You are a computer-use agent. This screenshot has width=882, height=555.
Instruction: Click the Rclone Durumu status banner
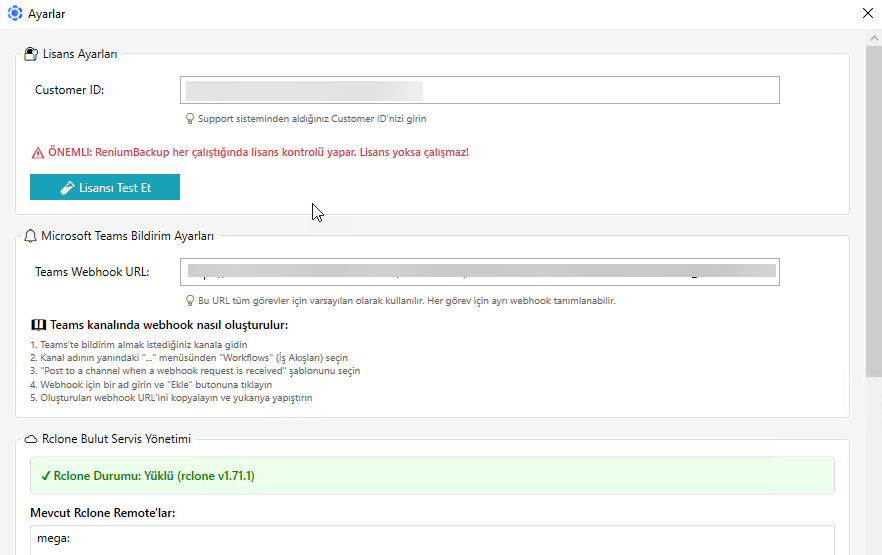click(432, 476)
